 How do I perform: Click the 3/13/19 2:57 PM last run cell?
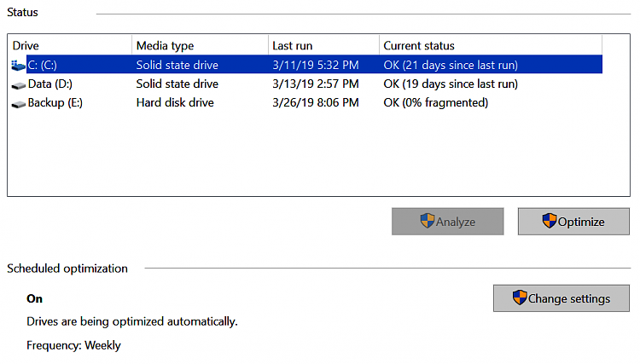(316, 84)
